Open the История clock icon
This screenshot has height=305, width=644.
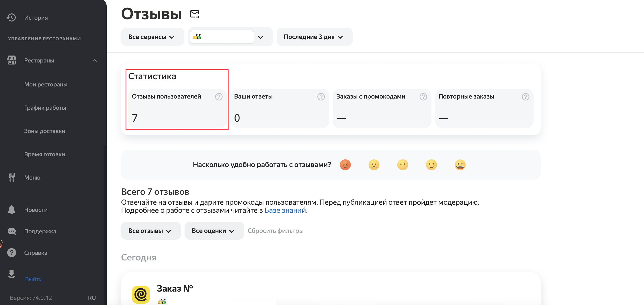tap(11, 17)
